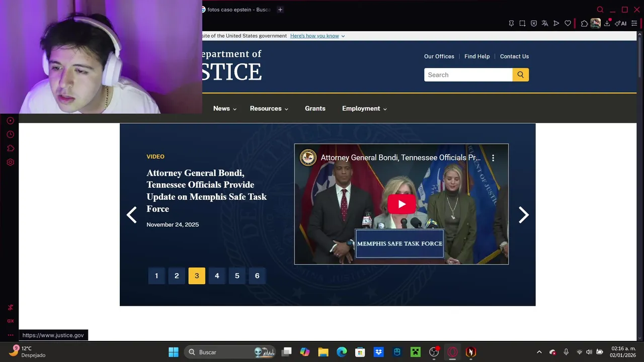Click the November 24, 2025 date text
Screen dimensions: 644x362
[x=173, y=225]
